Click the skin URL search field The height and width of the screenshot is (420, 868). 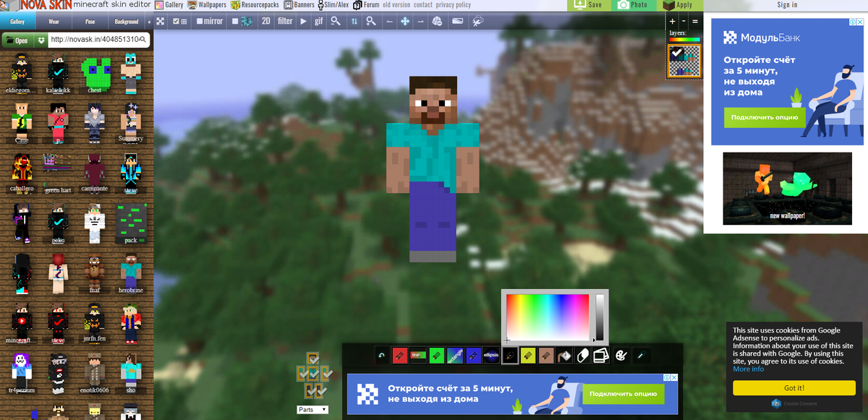click(x=98, y=40)
